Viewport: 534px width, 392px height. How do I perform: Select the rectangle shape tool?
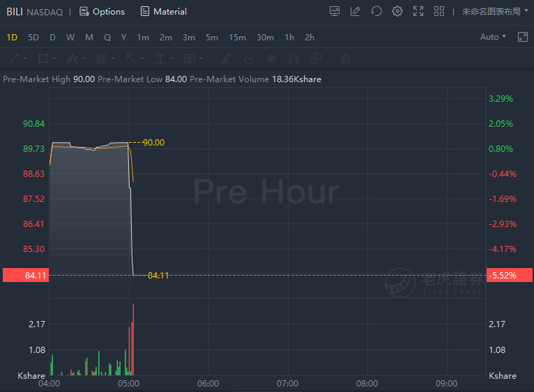point(43,58)
